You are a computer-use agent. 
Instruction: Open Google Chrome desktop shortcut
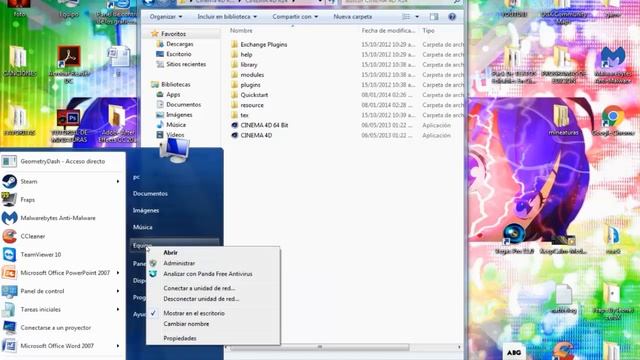613,121
